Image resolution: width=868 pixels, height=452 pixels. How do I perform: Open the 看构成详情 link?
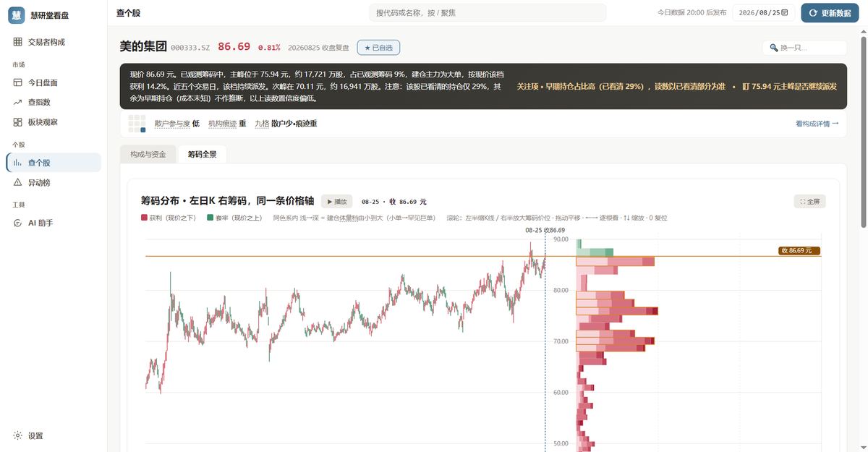pos(817,124)
